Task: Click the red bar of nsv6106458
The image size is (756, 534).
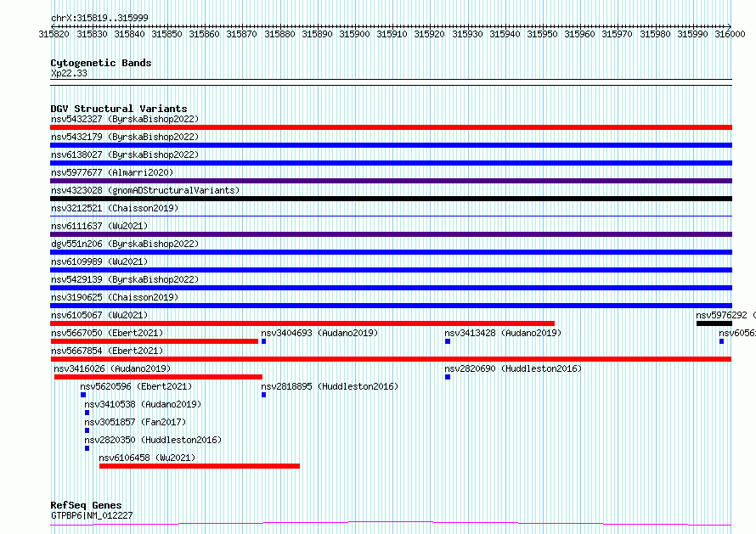Action: pos(199,466)
